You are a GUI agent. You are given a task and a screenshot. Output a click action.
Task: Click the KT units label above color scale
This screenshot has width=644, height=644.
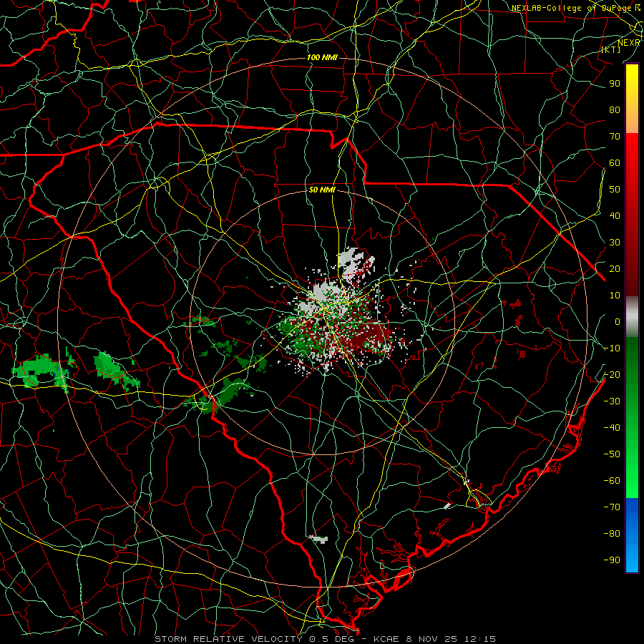pyautogui.click(x=611, y=49)
